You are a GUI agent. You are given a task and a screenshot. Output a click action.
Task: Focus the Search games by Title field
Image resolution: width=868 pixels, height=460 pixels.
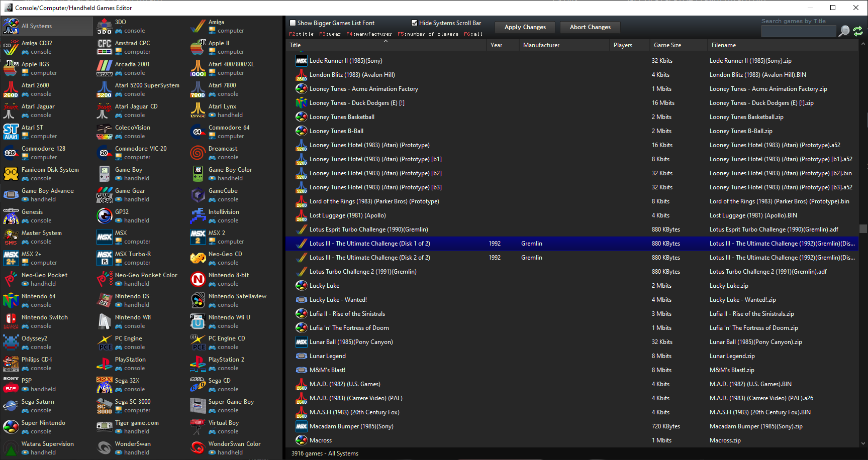798,31
